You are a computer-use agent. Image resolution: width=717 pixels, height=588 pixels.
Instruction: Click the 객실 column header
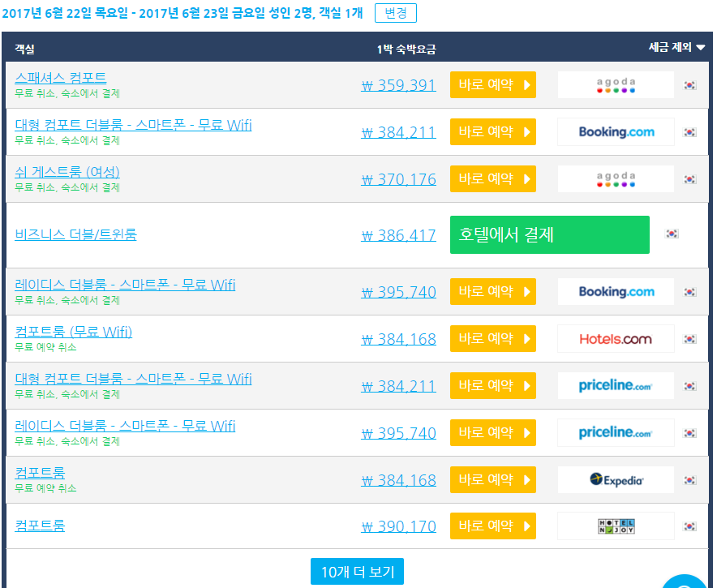coord(24,49)
